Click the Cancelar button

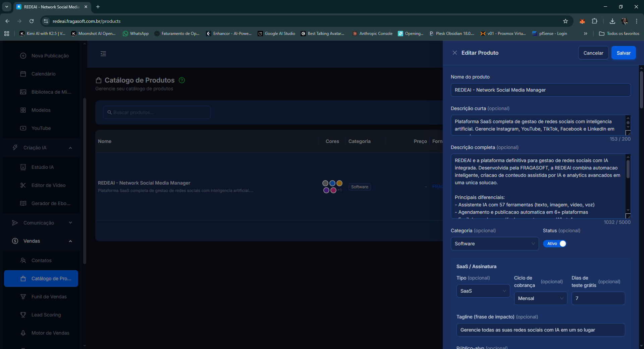point(593,53)
